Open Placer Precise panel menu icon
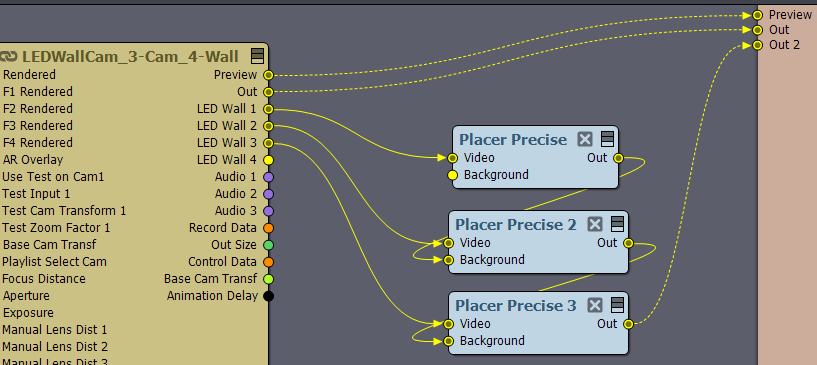This screenshot has width=817, height=365. click(x=607, y=139)
